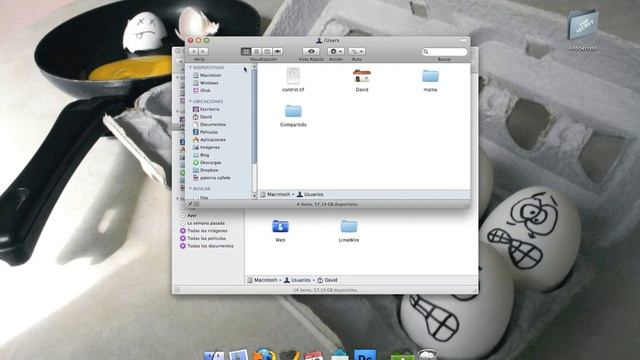
Task: Switch to list view in the Users window
Action: click(256, 51)
